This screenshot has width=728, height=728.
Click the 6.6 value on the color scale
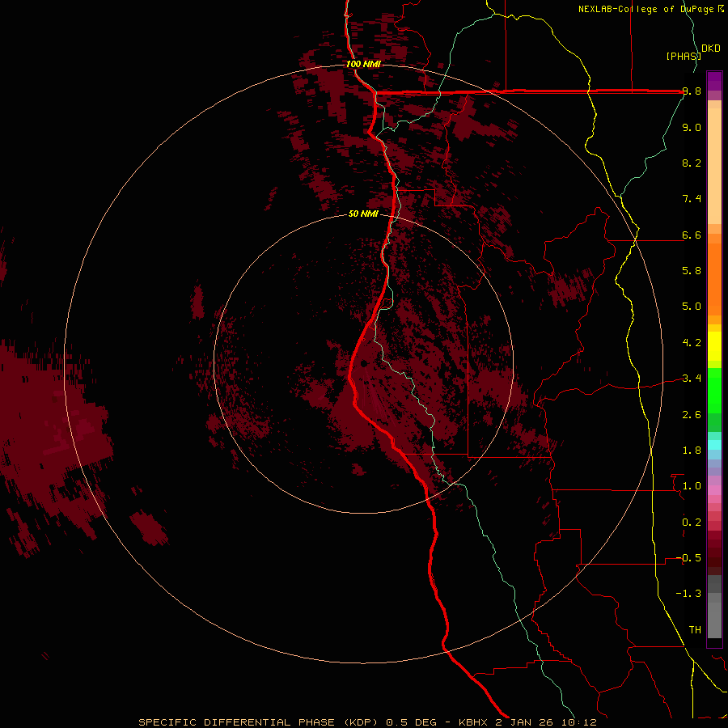[x=692, y=235]
